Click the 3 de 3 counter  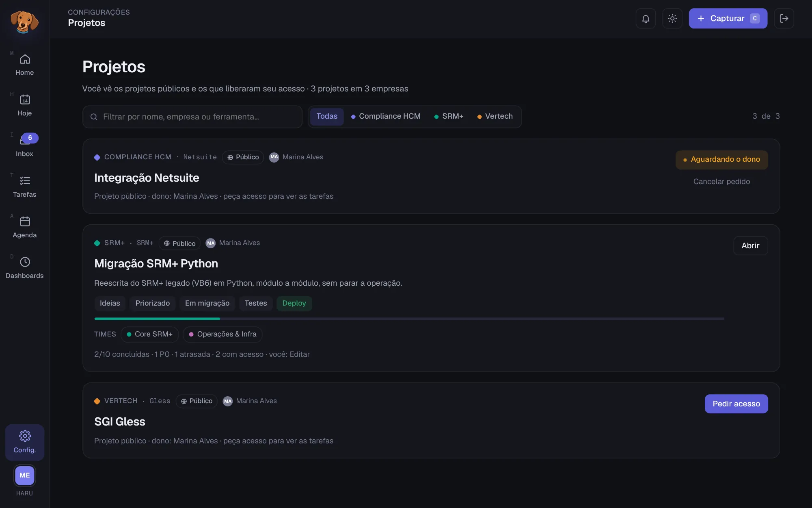tap(766, 117)
